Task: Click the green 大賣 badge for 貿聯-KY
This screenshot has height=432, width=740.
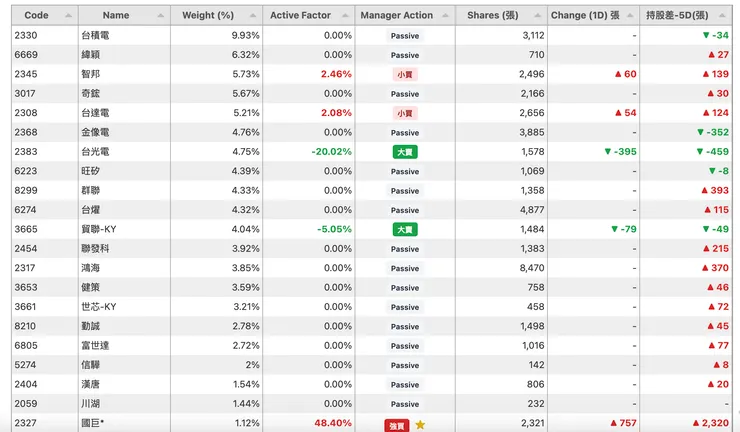Action: (x=405, y=230)
